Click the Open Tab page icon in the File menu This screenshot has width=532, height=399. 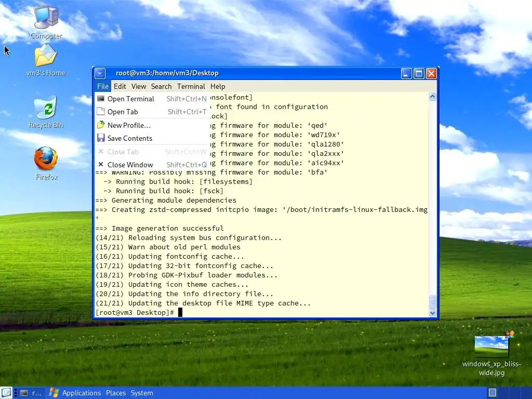101,111
